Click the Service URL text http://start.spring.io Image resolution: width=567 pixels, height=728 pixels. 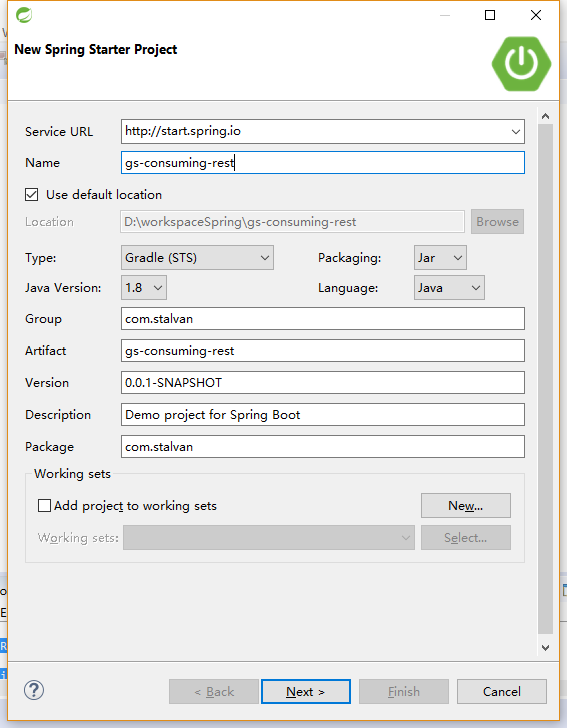(x=183, y=131)
